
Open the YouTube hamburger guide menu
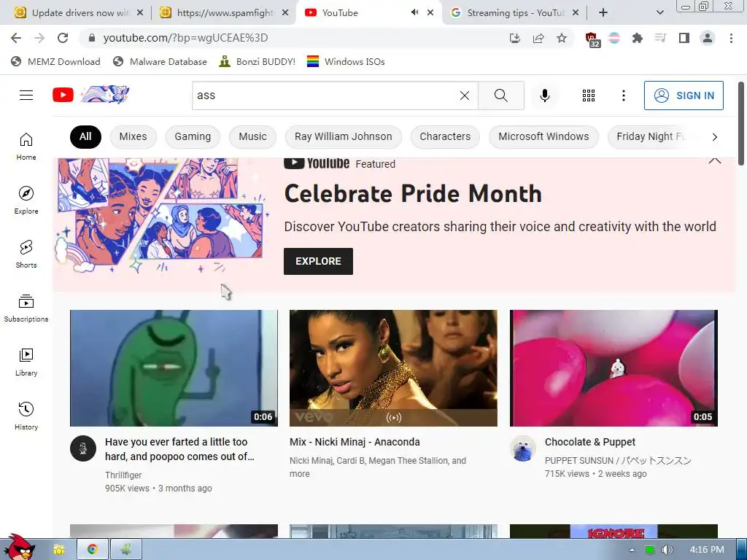pyautogui.click(x=26, y=96)
